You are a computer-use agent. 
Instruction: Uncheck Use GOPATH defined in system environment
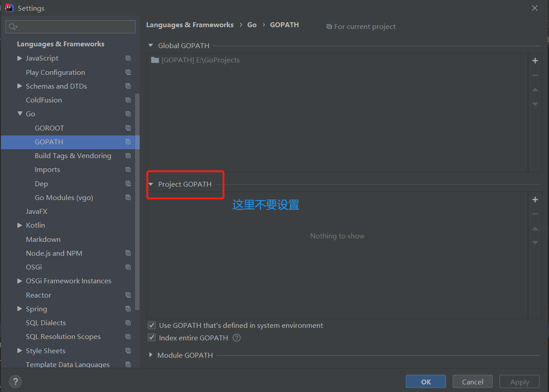click(x=152, y=325)
